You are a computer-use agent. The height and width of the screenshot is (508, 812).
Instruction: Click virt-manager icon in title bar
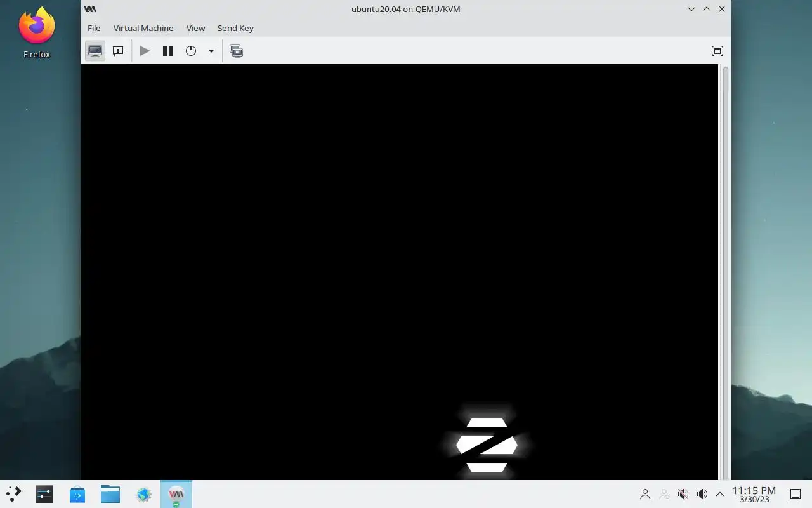click(90, 9)
